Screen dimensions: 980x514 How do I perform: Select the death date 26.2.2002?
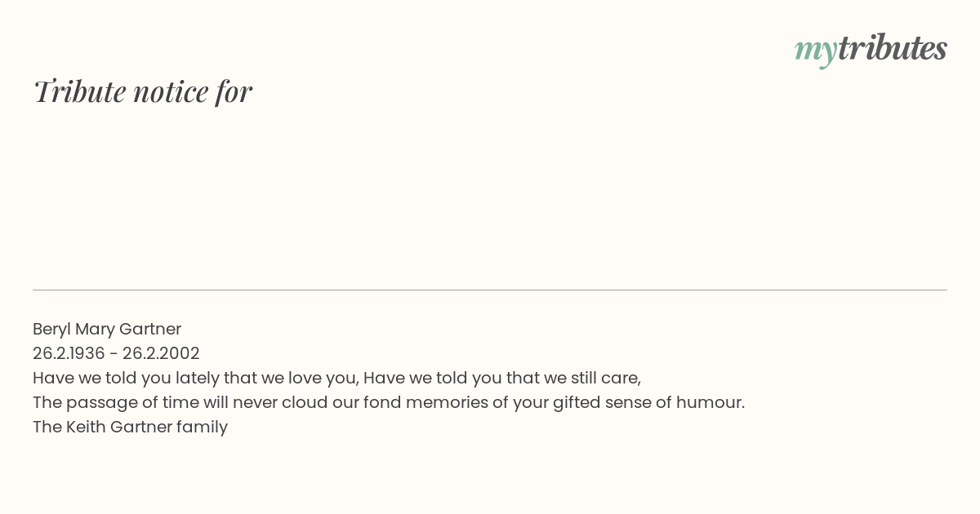pos(161,353)
